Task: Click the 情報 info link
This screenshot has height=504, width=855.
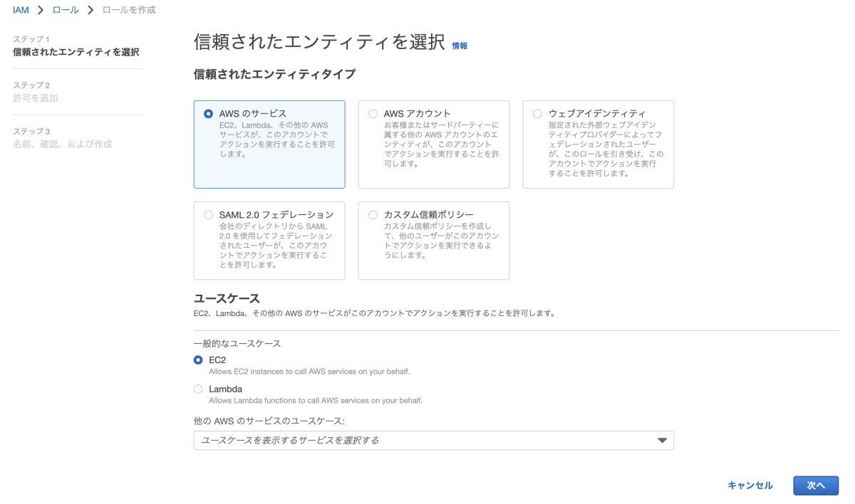Action: [460, 46]
